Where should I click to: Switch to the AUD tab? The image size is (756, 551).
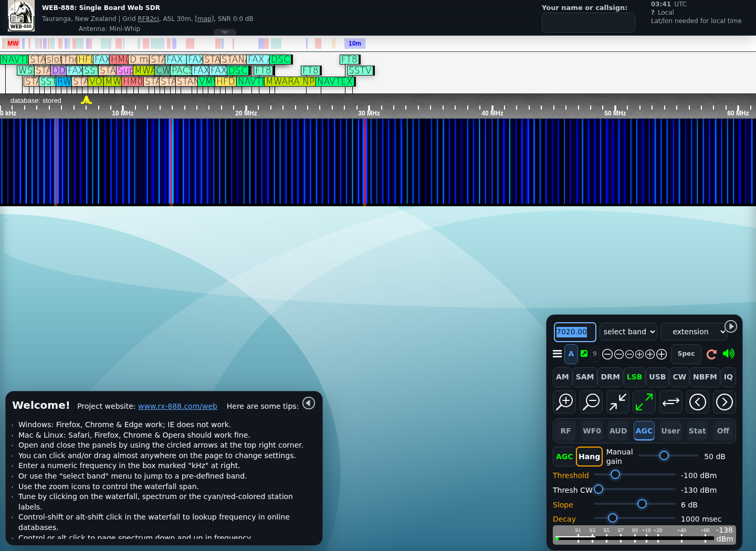(x=618, y=431)
